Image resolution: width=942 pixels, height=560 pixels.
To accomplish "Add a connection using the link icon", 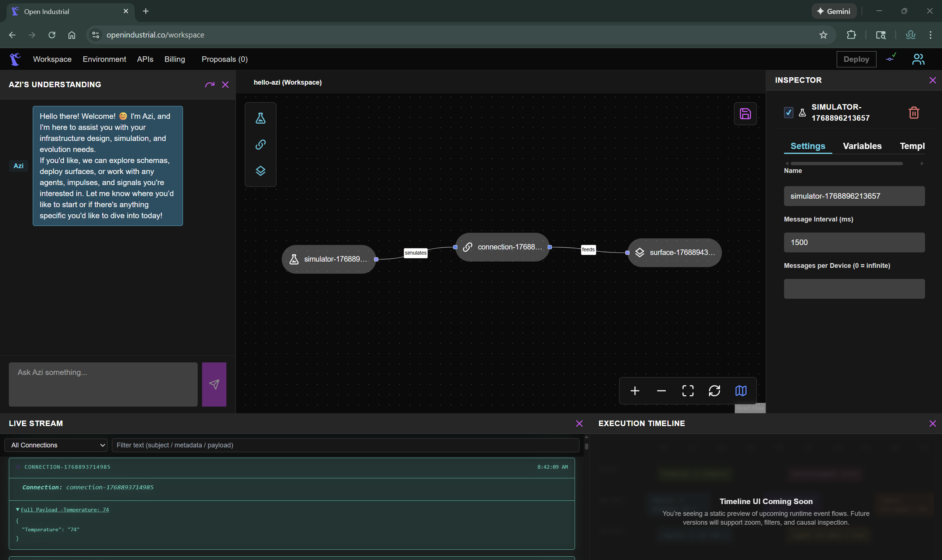I will pos(261,145).
